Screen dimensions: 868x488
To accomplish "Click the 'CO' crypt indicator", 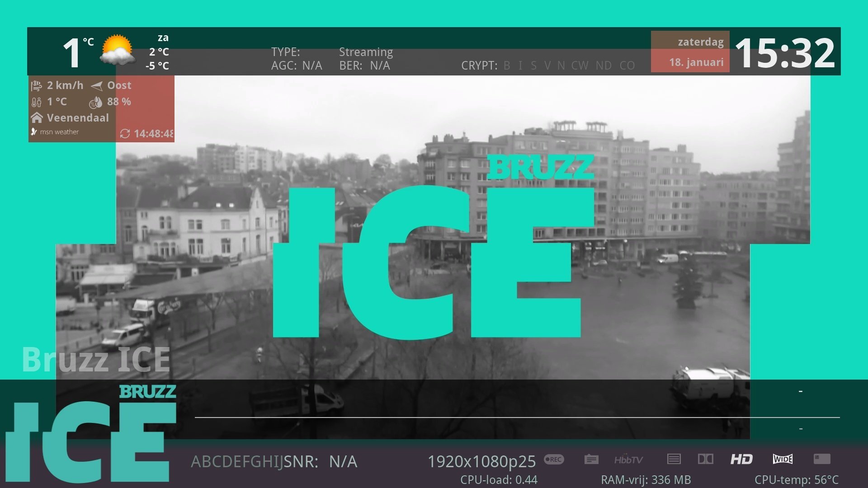I will tap(627, 66).
